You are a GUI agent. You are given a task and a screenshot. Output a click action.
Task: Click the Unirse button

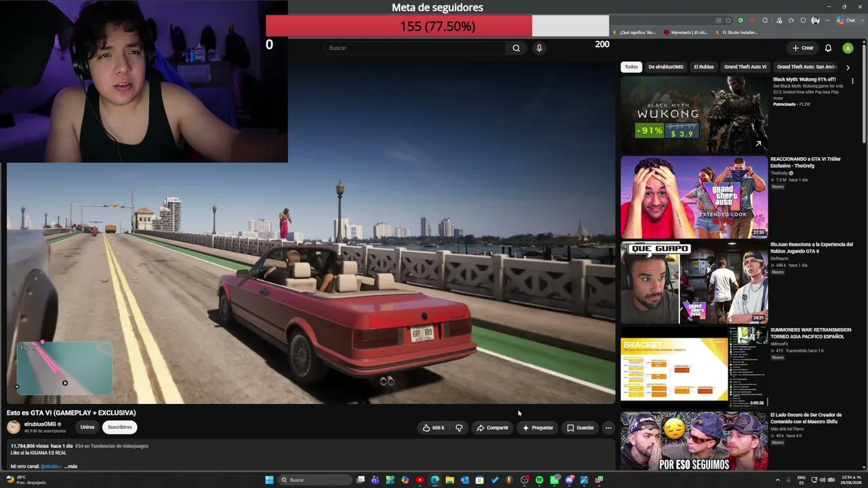[x=87, y=427]
